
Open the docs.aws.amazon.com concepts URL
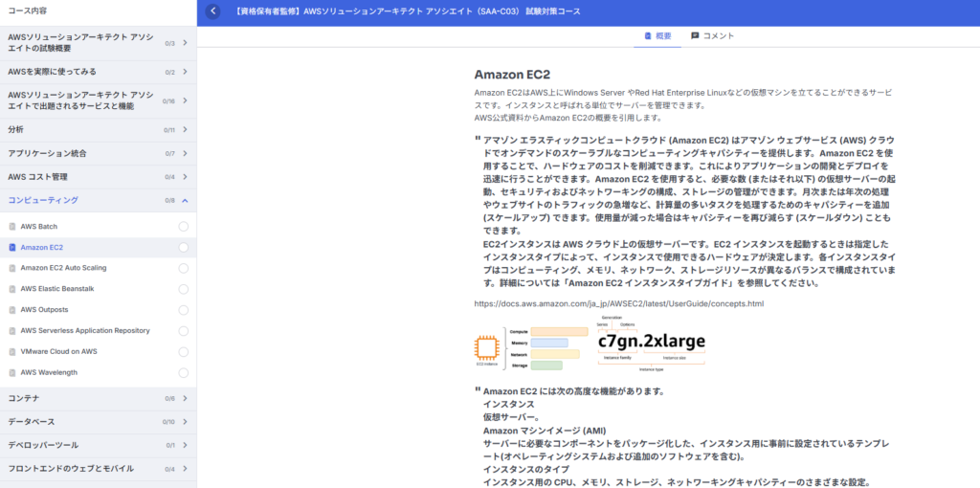[618, 303]
